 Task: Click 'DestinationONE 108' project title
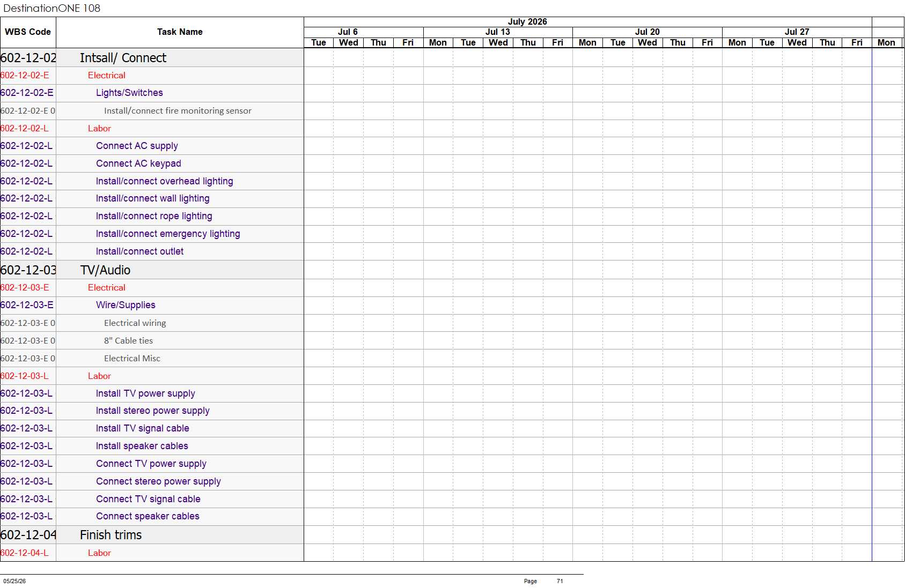[51, 8]
